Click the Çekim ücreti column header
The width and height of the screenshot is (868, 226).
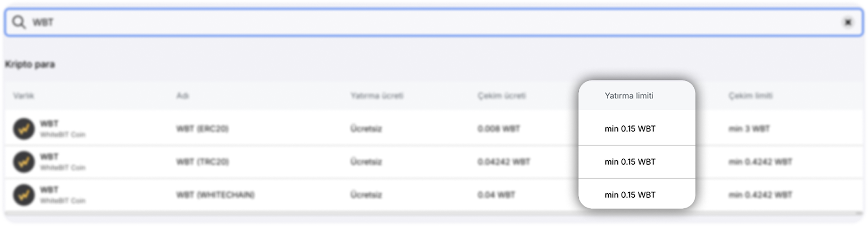pos(501,96)
